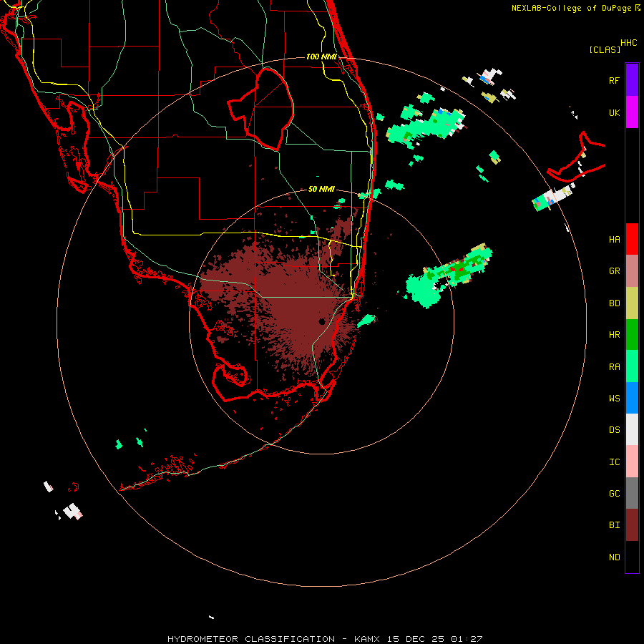Image resolution: width=644 pixels, height=644 pixels.
Task: Click the GR legend label
Action: (x=615, y=270)
